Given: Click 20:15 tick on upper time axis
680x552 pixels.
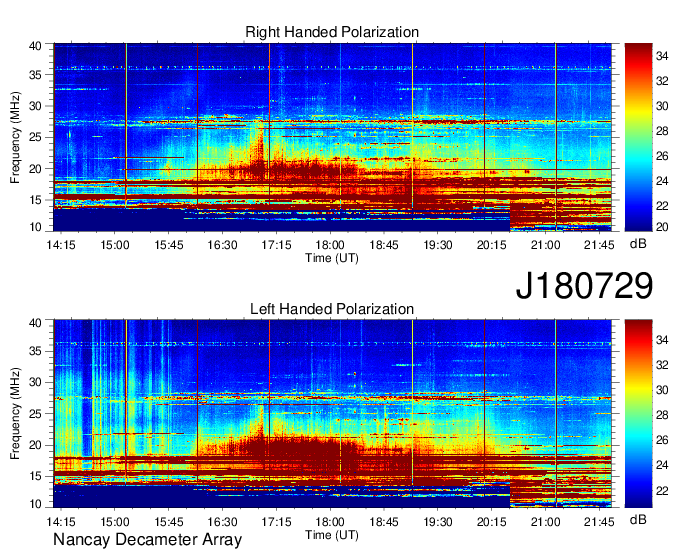Looking at the screenshot, I should click(492, 245).
